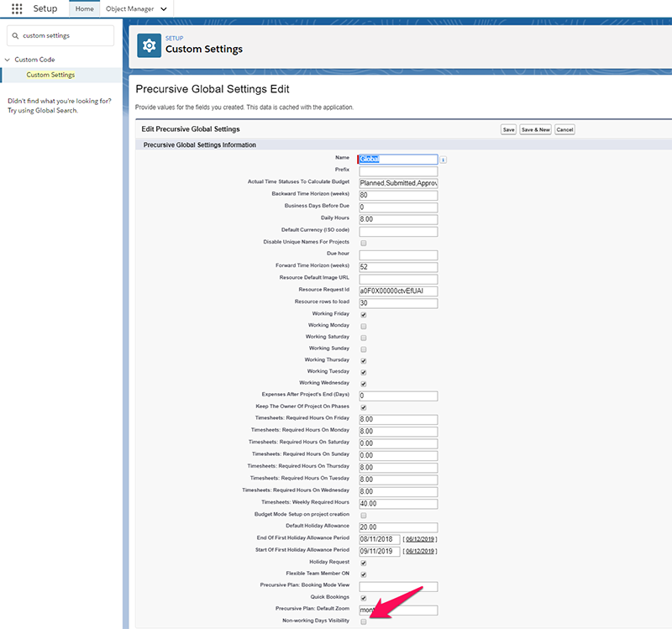Screen dimensions: 672x629
Task: Toggle Keep The Owner Of Project On Phases
Action: tap(364, 407)
